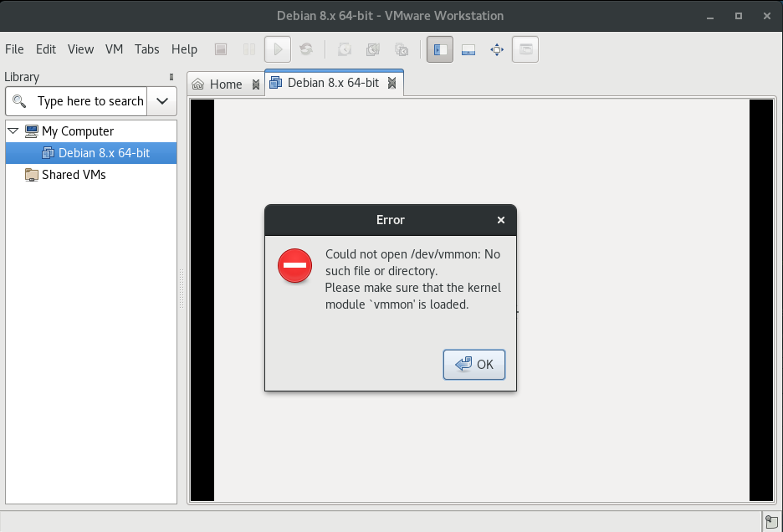Toggle the thumbnail bar view button

(x=468, y=49)
